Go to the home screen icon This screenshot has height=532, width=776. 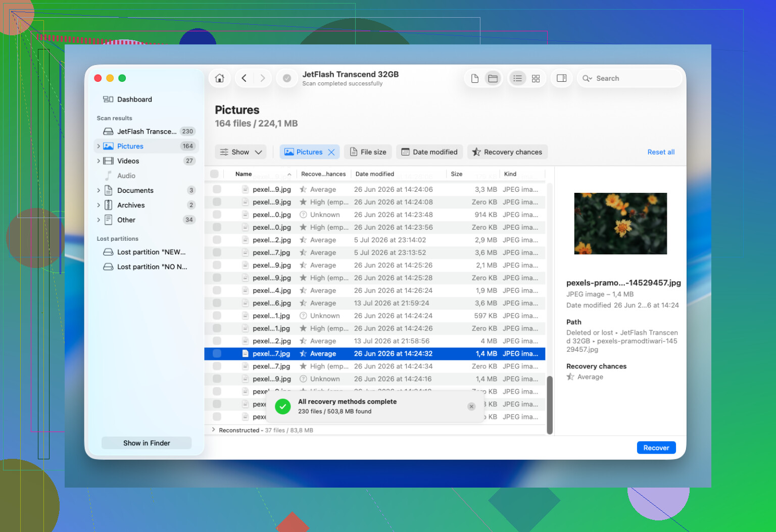219,78
